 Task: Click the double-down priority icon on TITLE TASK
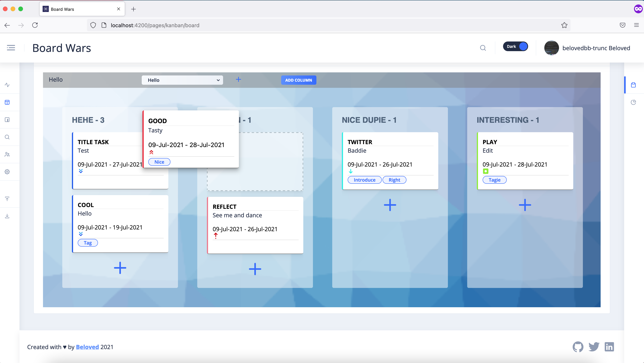[x=81, y=171]
